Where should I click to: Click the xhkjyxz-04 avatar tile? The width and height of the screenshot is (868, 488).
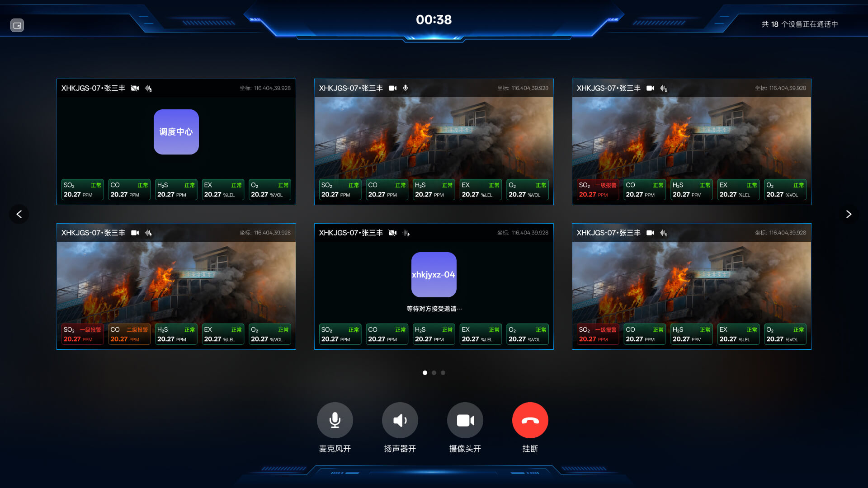pyautogui.click(x=434, y=275)
